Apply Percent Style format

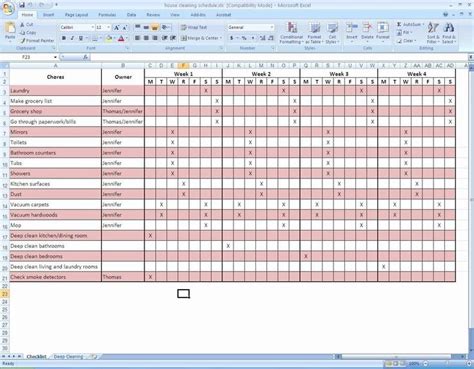coord(244,38)
